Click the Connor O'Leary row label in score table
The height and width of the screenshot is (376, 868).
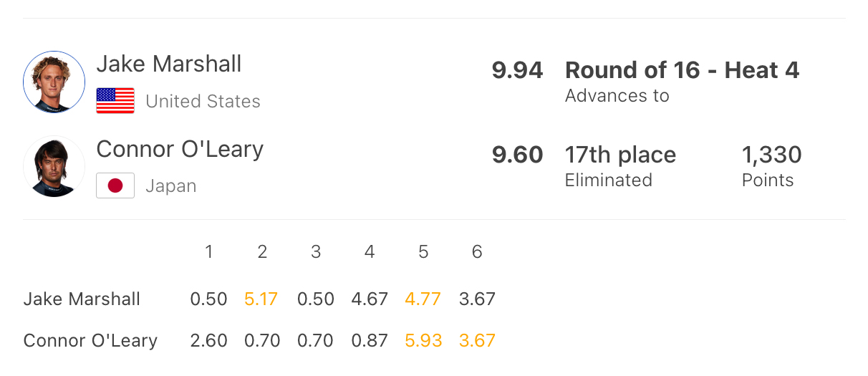tap(90, 340)
